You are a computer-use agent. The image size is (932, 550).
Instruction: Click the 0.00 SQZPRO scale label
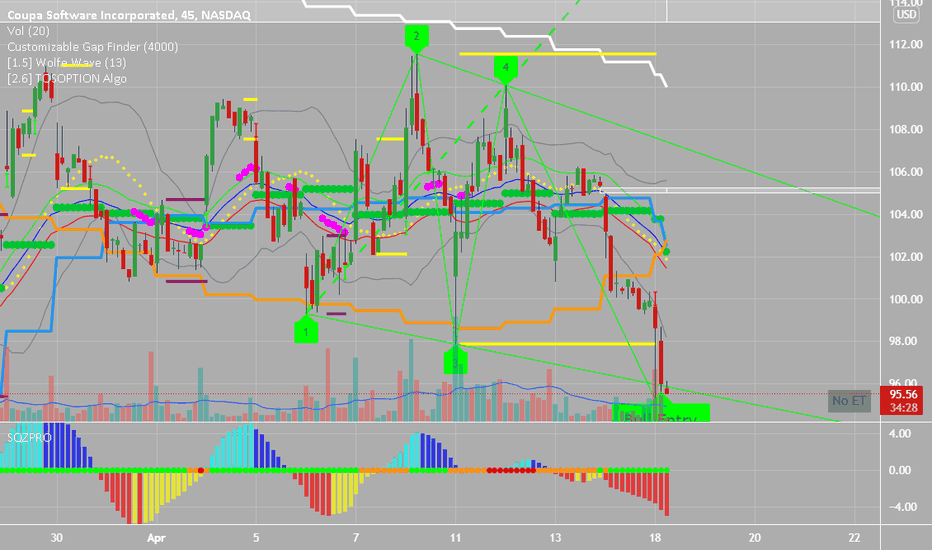coord(900,470)
